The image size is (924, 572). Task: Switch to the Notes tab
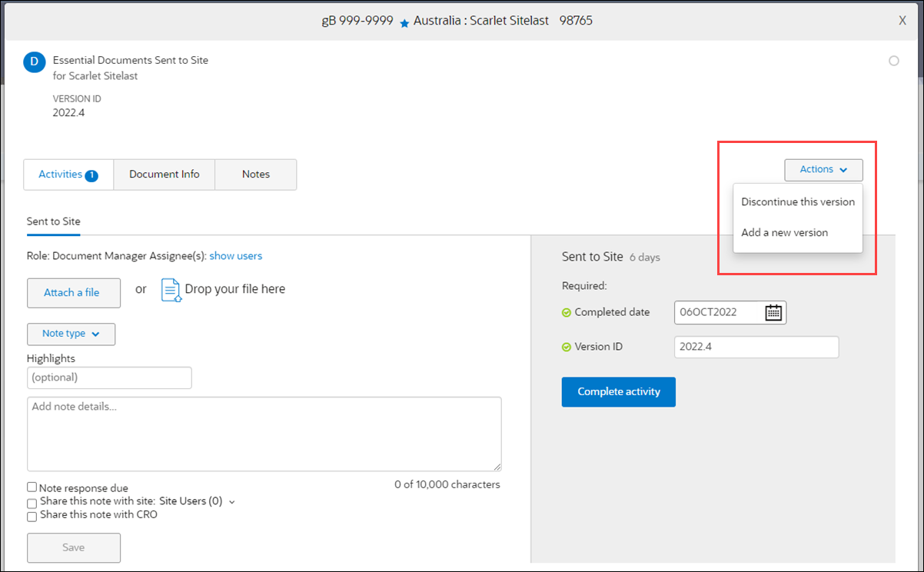tap(255, 175)
